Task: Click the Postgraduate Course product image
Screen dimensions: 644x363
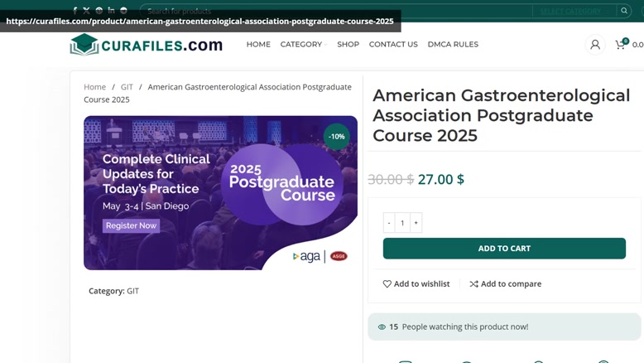Action: 220,193
